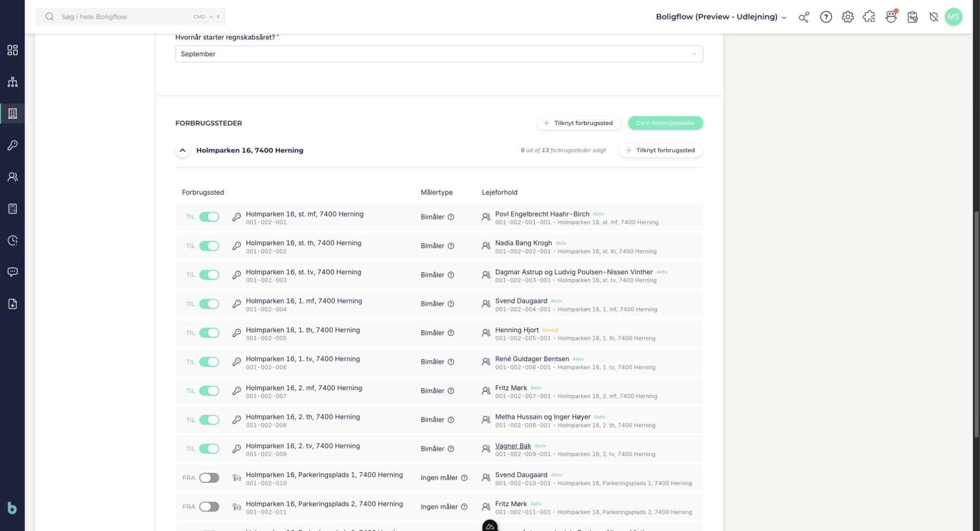Click tenant name Metha Hussain og Inger Høyer
The width and height of the screenshot is (980, 531).
543,417
